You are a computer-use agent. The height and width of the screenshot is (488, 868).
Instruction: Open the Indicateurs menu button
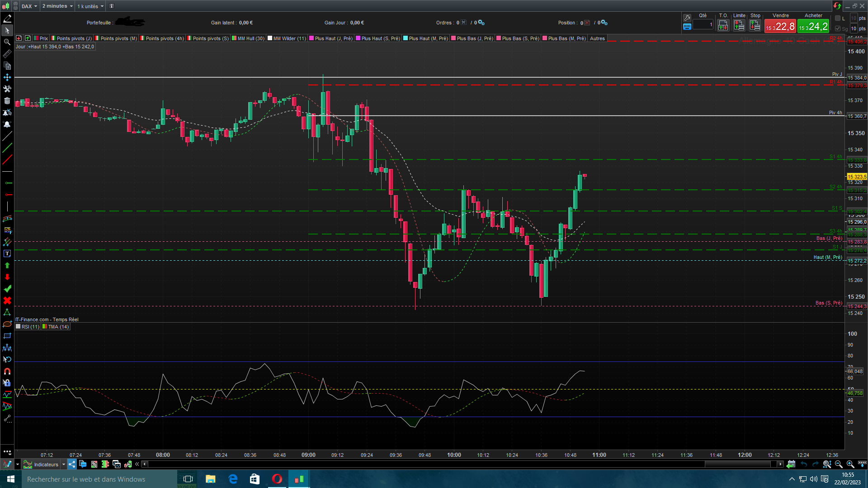[45, 464]
